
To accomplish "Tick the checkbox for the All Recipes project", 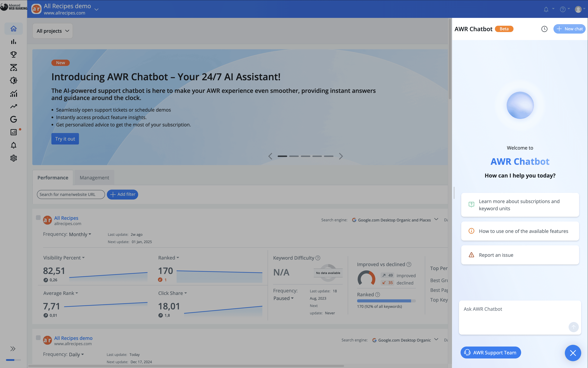I will (x=38, y=218).
